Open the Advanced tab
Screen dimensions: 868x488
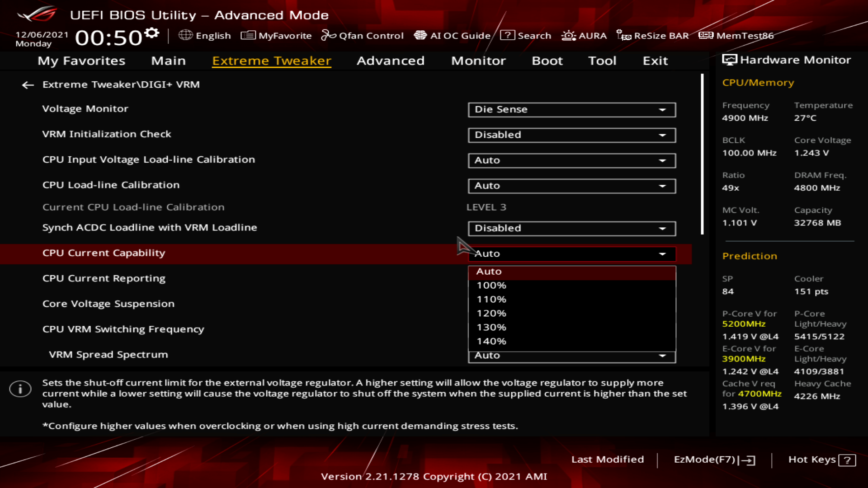tap(390, 61)
